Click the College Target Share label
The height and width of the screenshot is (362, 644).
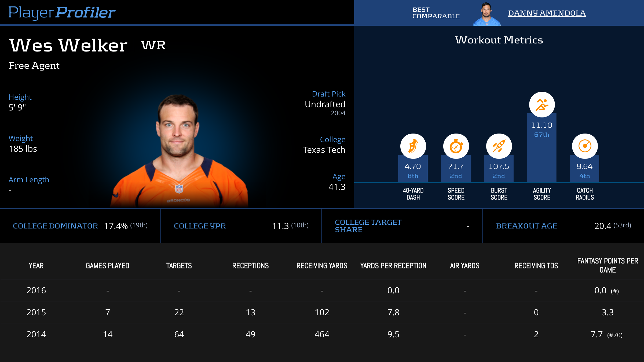pos(368,226)
